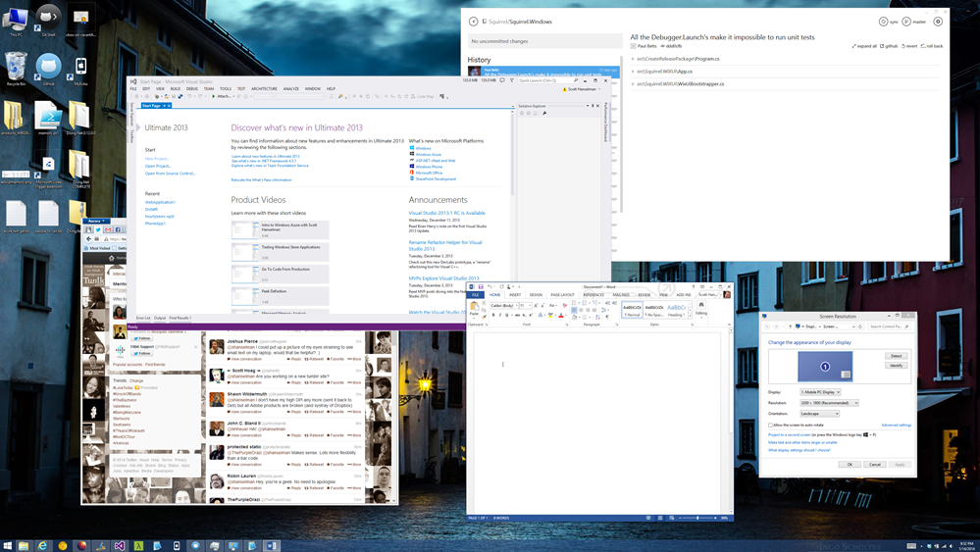The height and width of the screenshot is (552, 980).
Task: Click Search Control Panel field
Action: point(889,326)
